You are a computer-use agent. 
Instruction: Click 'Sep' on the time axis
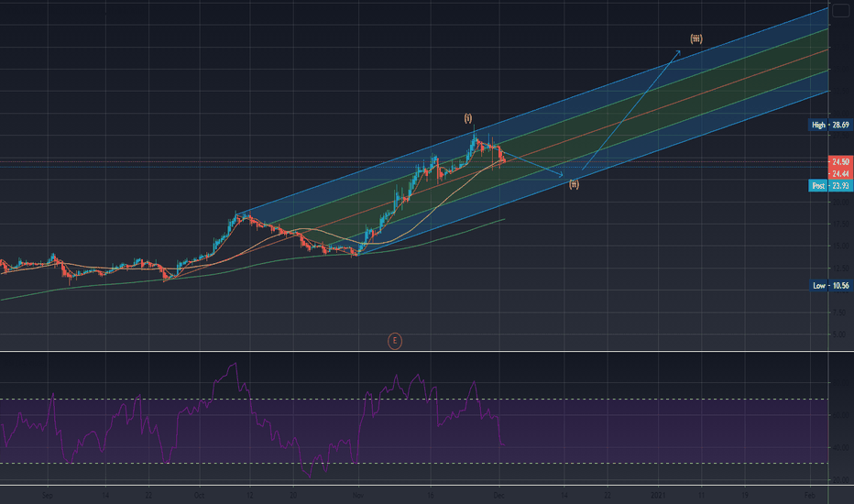pos(48,495)
